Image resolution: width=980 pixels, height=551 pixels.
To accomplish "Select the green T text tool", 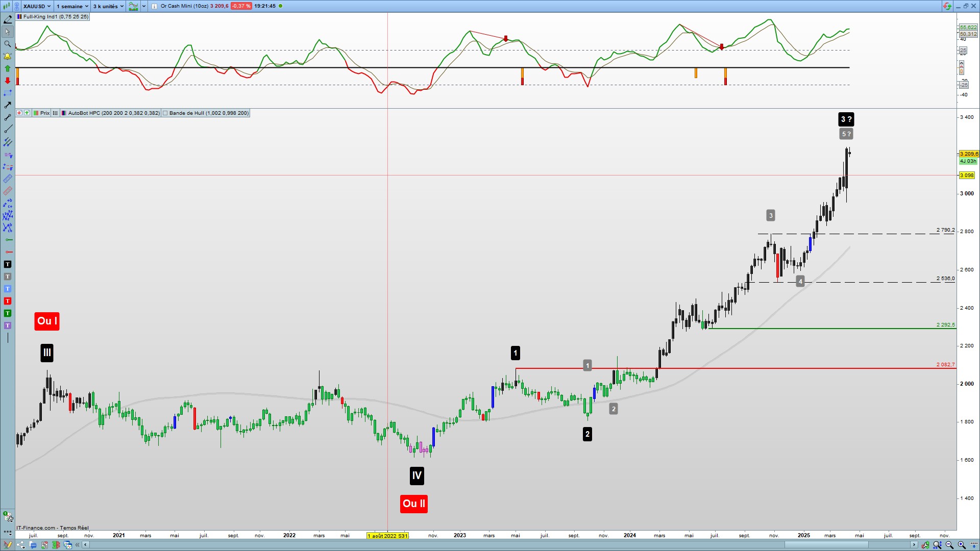I will pos(8,313).
